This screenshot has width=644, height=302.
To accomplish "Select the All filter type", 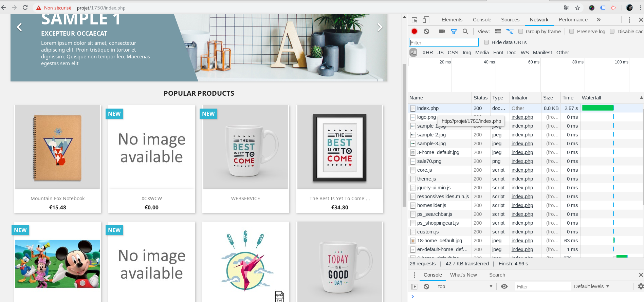I will point(413,53).
